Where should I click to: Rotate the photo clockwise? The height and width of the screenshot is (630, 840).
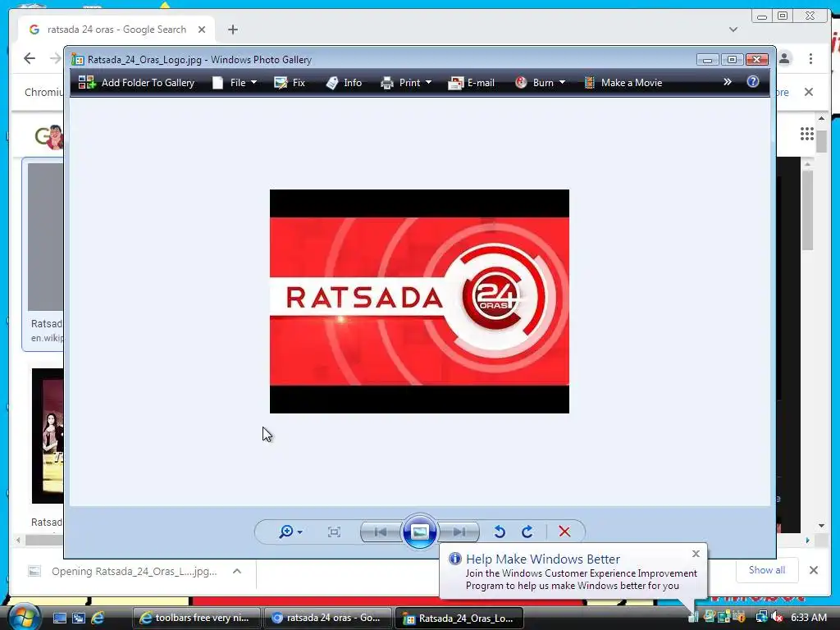pos(527,532)
